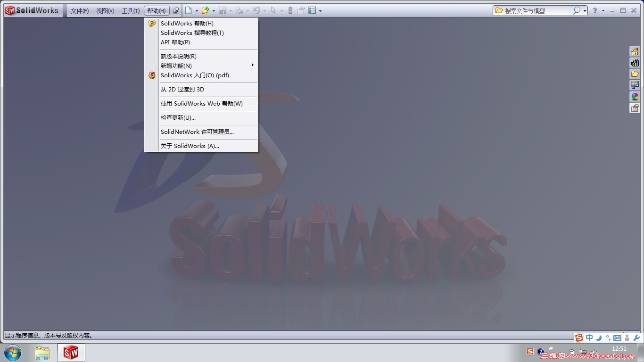Click the IME soft keyboard icon
This screenshot has width=644, height=362.
pyautogui.click(x=617, y=337)
